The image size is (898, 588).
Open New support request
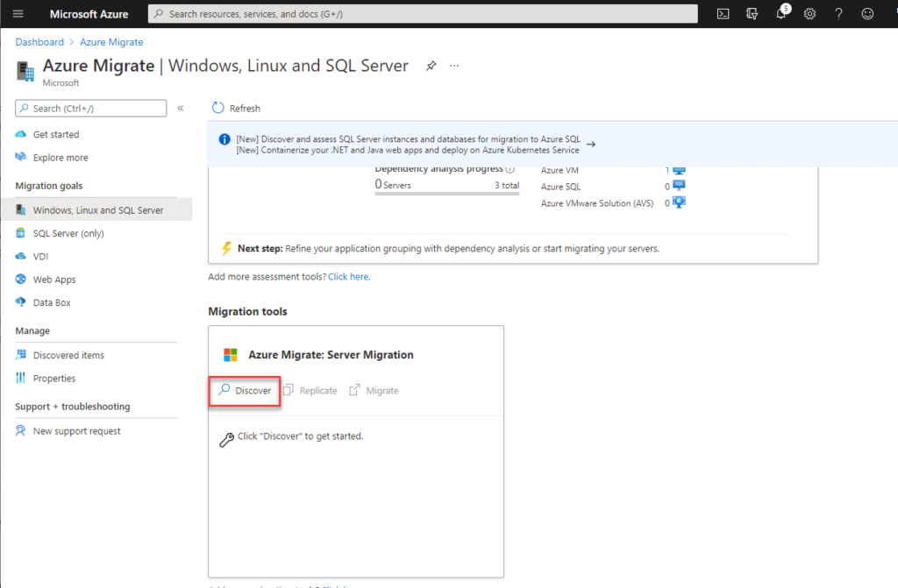pos(76,430)
